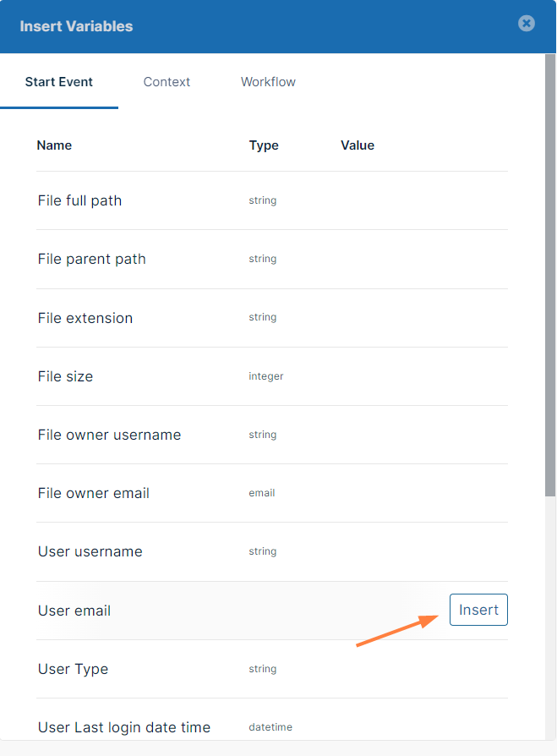The image size is (557, 756).
Task: Click the Type column header
Action: click(x=264, y=145)
